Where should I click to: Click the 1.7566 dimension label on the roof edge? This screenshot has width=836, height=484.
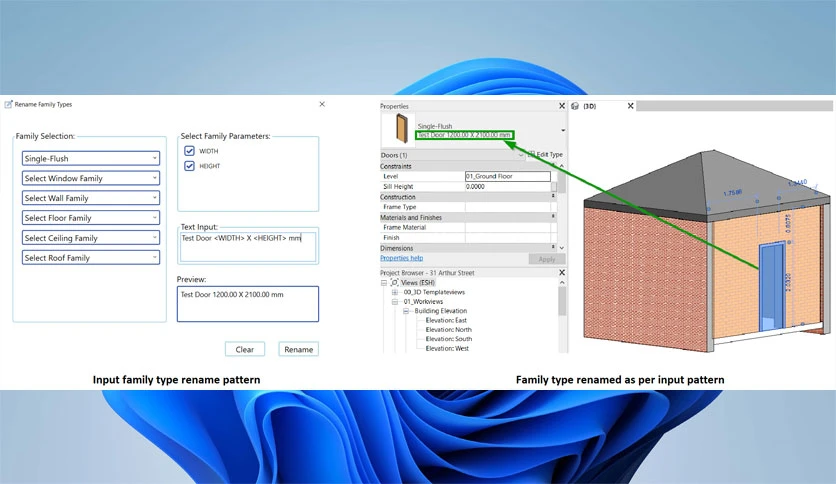[x=733, y=192]
